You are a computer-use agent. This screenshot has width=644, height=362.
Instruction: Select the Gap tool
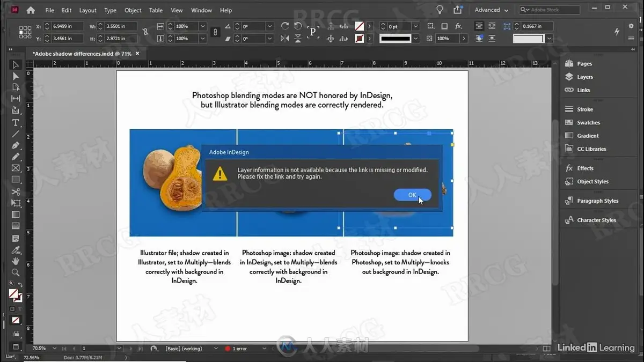16,99
